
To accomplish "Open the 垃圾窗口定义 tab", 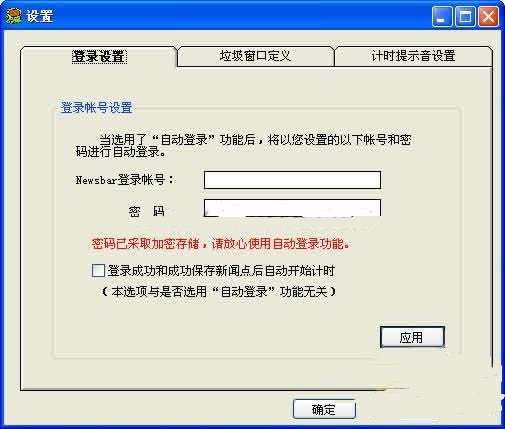I will click(x=255, y=56).
